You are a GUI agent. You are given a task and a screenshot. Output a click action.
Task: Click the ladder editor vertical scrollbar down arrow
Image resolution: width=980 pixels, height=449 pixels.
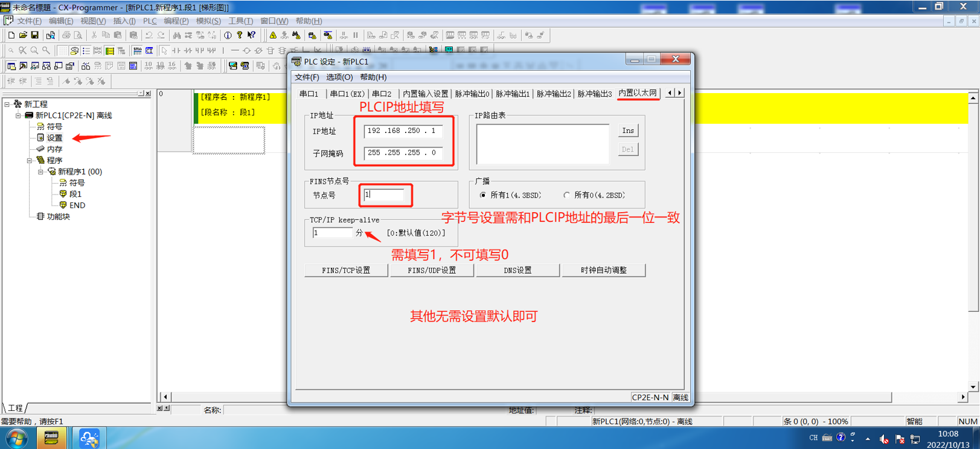point(973,387)
